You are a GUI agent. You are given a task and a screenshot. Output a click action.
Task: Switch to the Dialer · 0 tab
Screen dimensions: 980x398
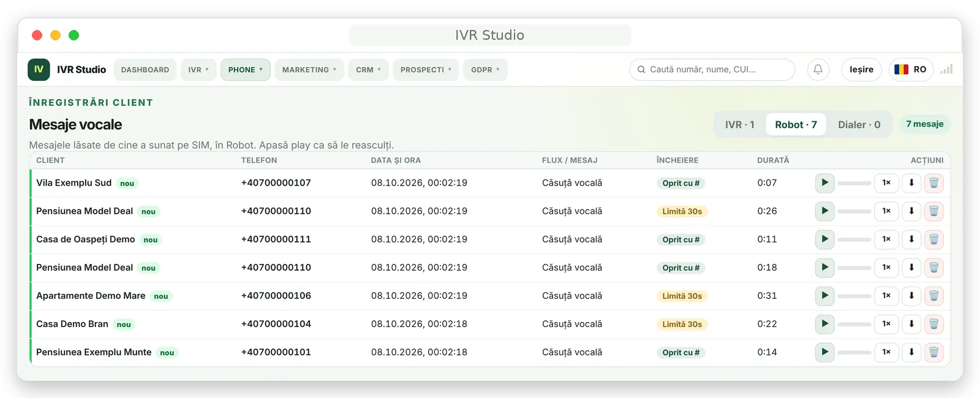click(859, 125)
